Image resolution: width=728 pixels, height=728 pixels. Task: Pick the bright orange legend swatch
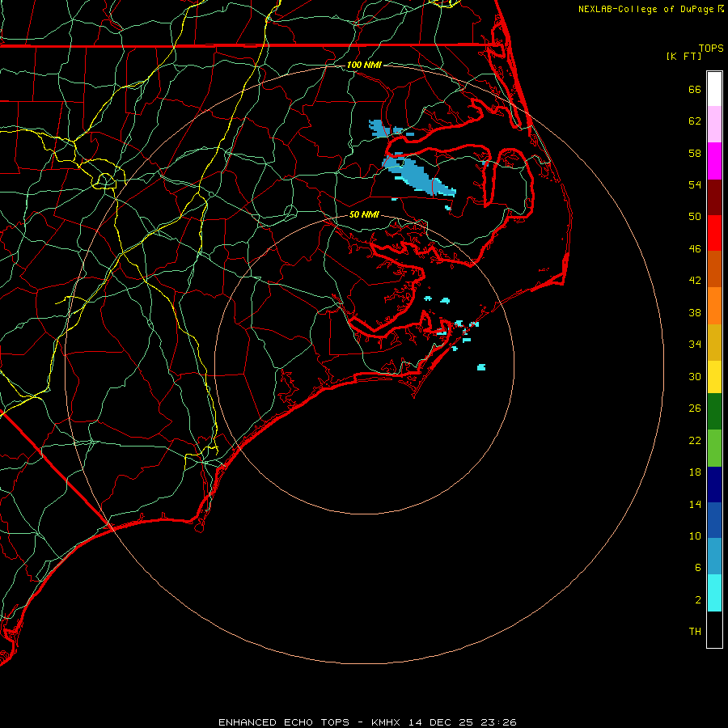pyautogui.click(x=714, y=306)
